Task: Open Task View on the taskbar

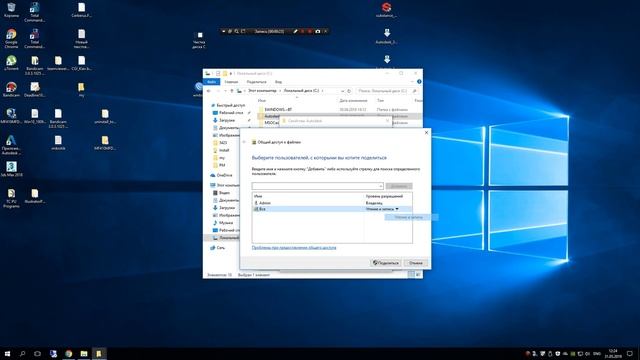Action: point(38,353)
